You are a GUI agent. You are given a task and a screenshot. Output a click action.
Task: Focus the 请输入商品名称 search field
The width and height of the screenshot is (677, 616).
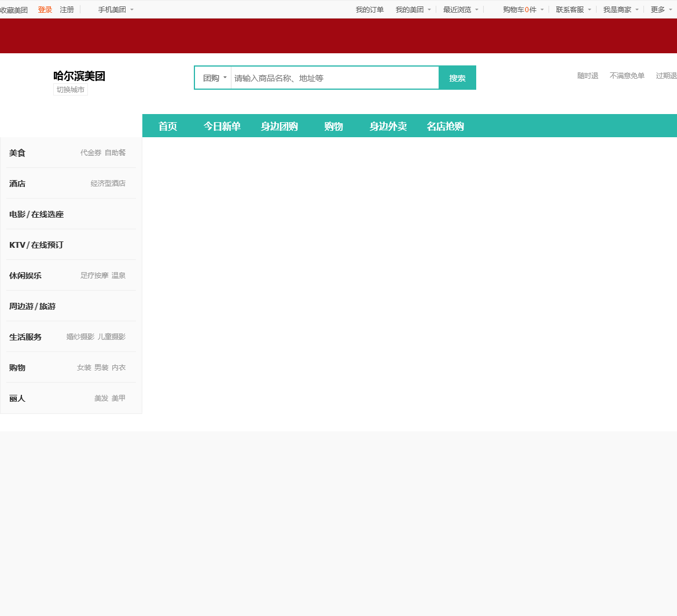(x=334, y=78)
